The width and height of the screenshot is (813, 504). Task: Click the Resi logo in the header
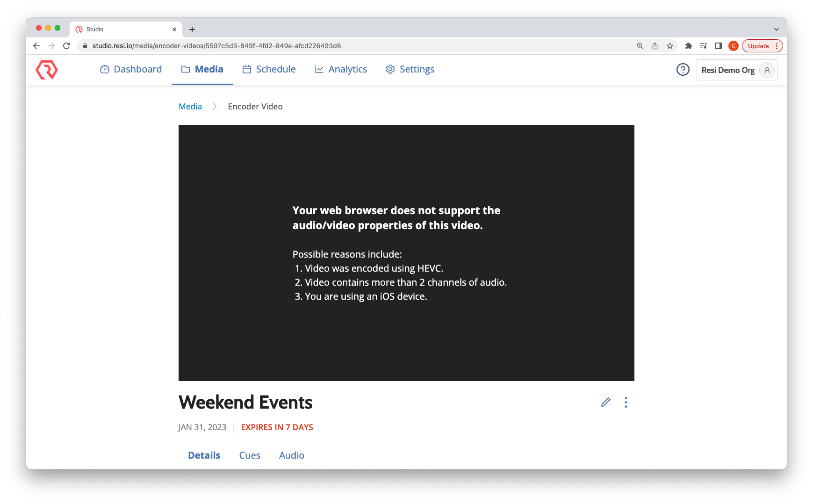coord(47,70)
